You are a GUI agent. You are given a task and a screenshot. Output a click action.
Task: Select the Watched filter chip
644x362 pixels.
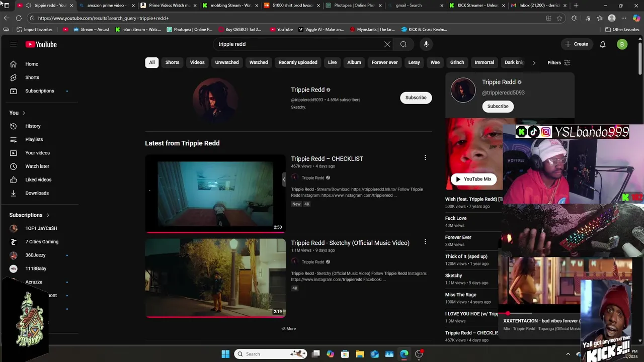pyautogui.click(x=259, y=62)
